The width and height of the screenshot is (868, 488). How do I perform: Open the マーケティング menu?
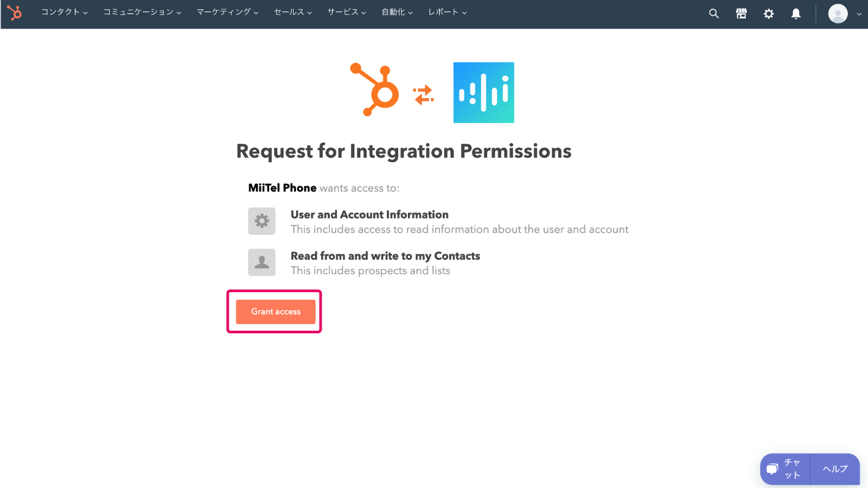click(x=227, y=12)
